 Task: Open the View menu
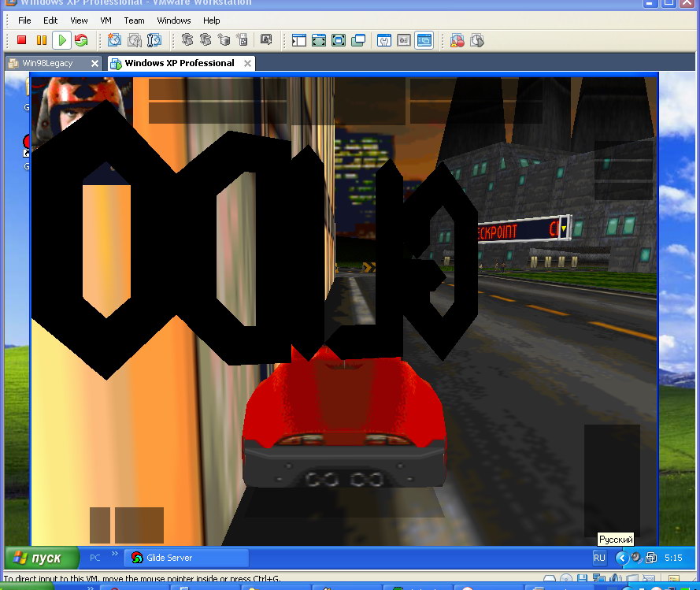click(x=79, y=20)
